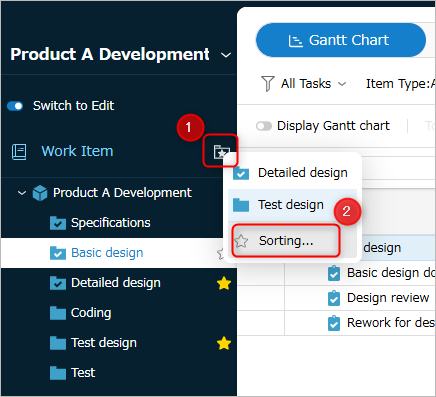This screenshot has width=436, height=397.
Task: Choose Detailed design from the favorites popup
Action: [x=292, y=173]
